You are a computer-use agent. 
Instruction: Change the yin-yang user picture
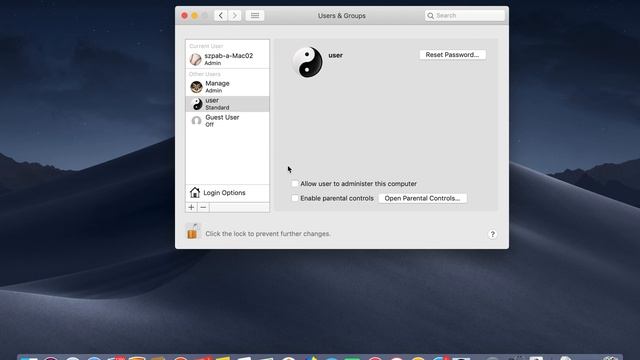pos(308,62)
